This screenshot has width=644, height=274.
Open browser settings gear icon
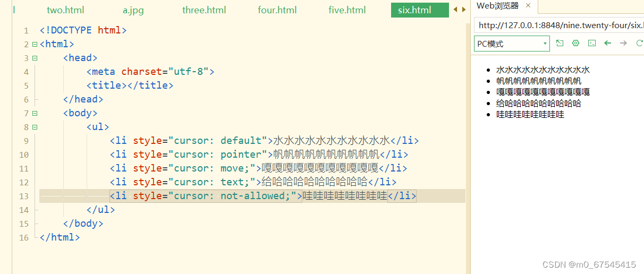(575, 44)
